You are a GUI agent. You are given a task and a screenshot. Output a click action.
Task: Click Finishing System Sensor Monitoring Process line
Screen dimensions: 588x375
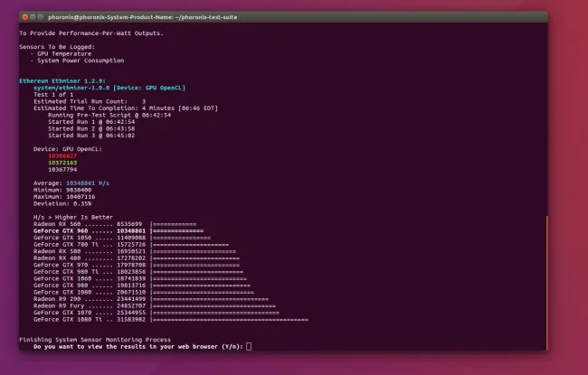(95, 340)
